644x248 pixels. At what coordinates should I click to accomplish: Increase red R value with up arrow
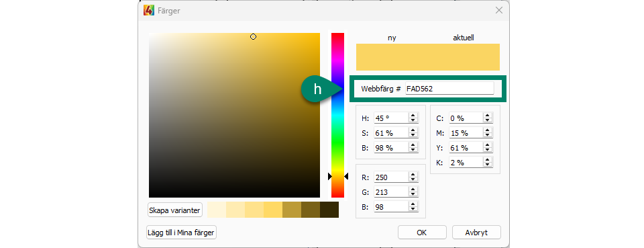(413, 174)
